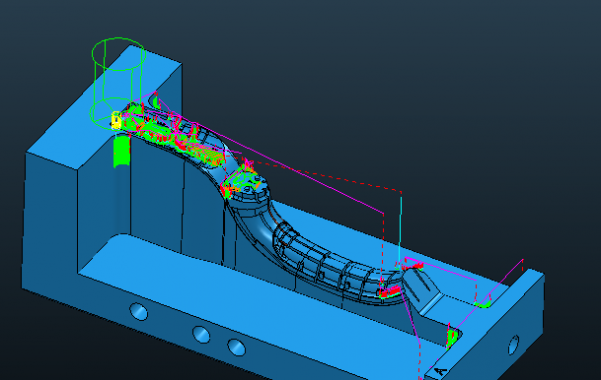Viewport: 601px width, 380px height.
Task: Pick the middle round hole on the block's side
Action: (x=201, y=335)
